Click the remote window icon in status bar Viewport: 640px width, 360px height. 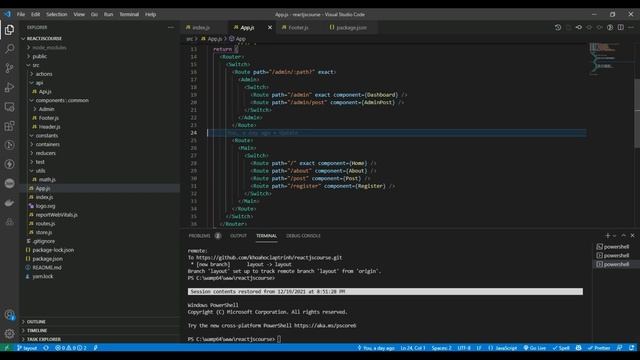coord(6,348)
